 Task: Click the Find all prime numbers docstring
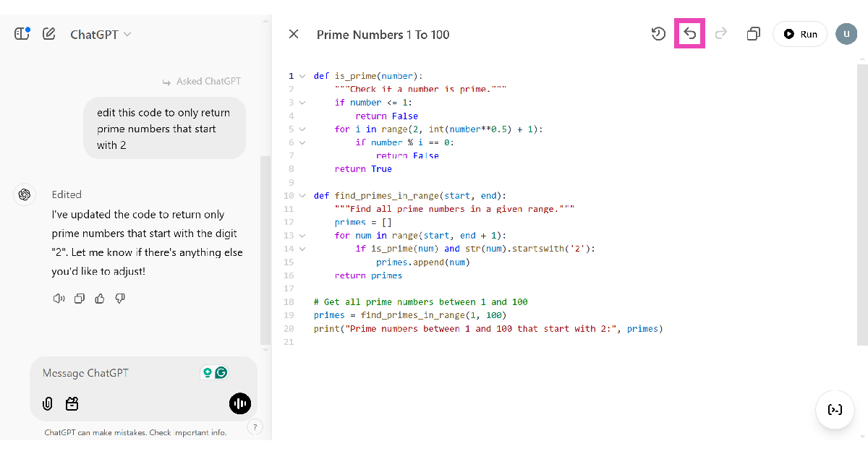coord(454,209)
